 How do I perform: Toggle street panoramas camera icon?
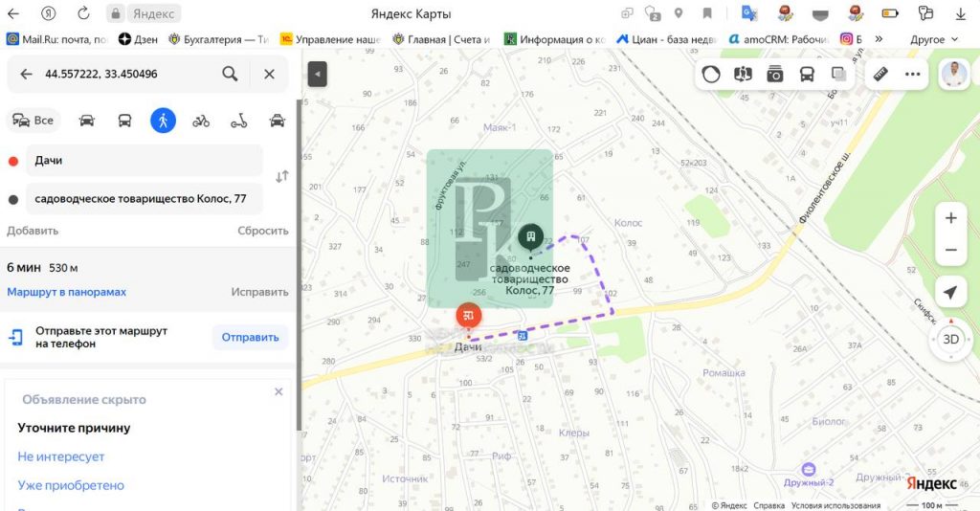point(775,75)
